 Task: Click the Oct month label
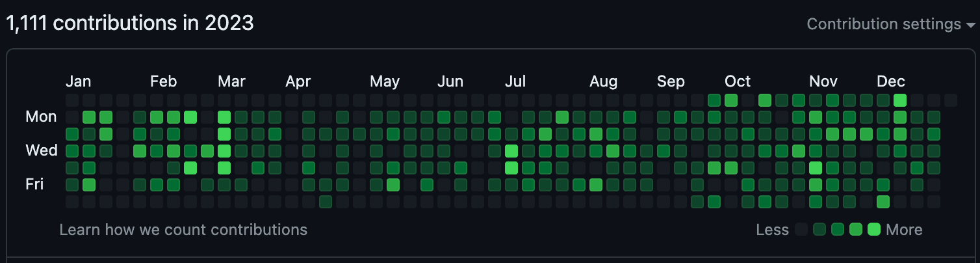click(x=738, y=81)
